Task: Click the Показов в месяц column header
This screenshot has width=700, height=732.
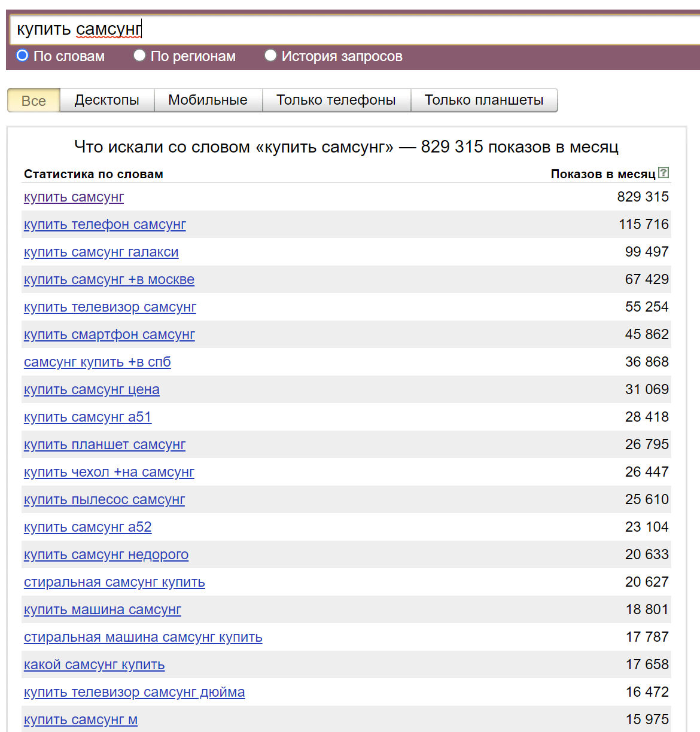Action: point(603,174)
